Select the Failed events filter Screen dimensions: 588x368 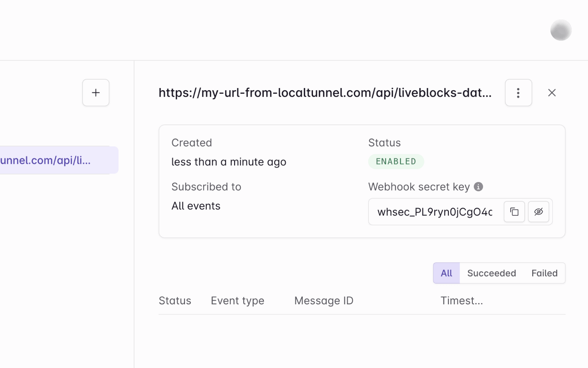(x=544, y=273)
